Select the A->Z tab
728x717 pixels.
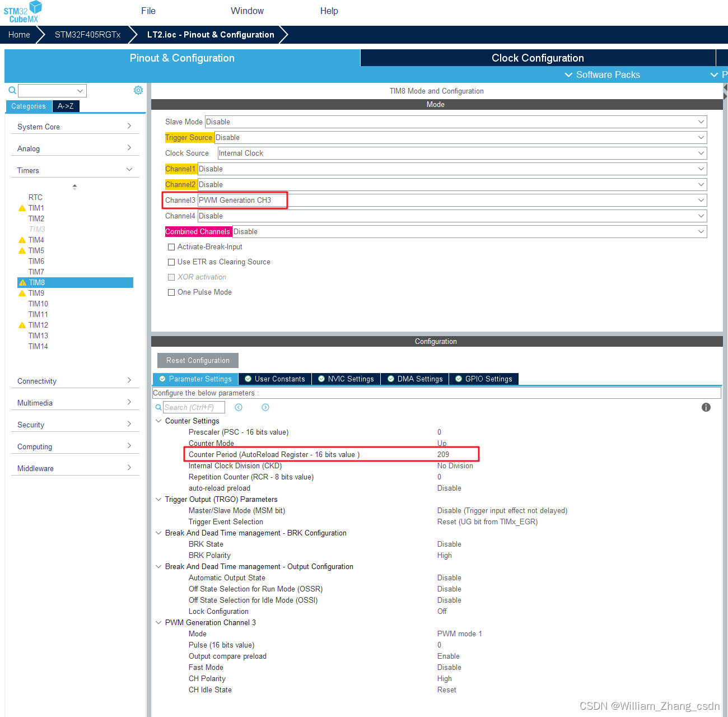click(66, 106)
